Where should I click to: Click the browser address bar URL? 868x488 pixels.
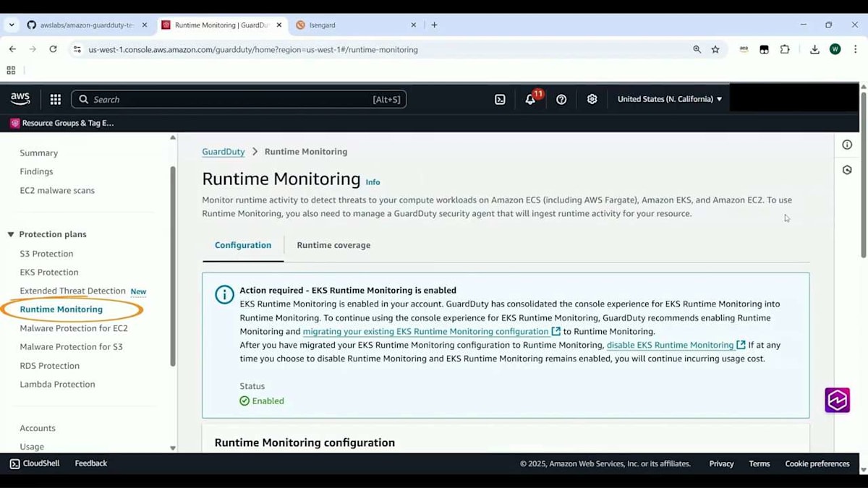253,50
